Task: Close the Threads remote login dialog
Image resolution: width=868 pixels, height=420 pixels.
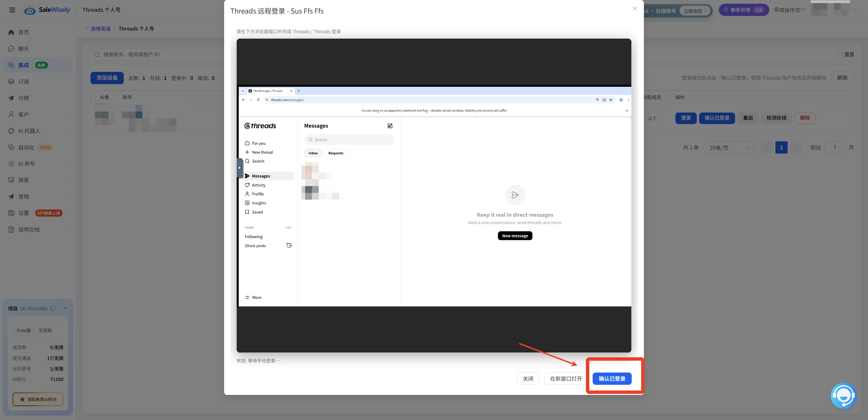Action: click(635, 8)
